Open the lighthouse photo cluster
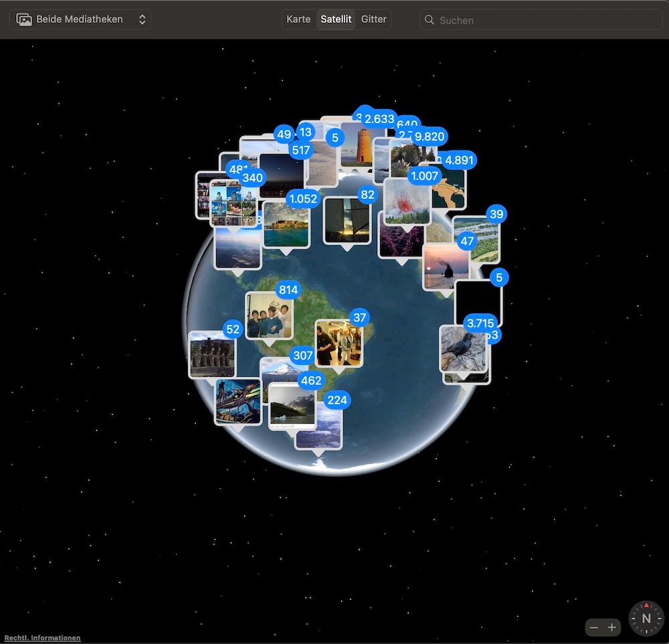Image resolution: width=669 pixels, height=644 pixels. point(356,146)
